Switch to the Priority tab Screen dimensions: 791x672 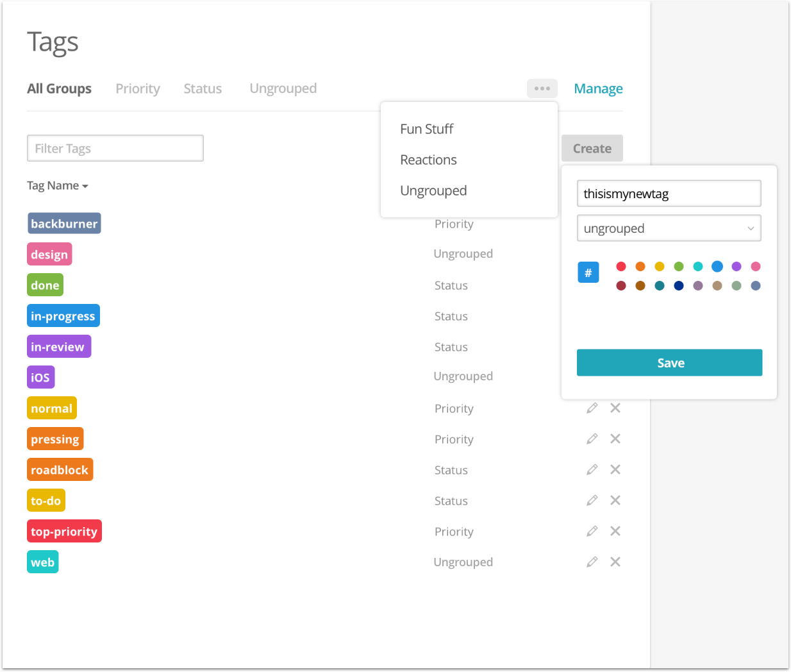(138, 88)
